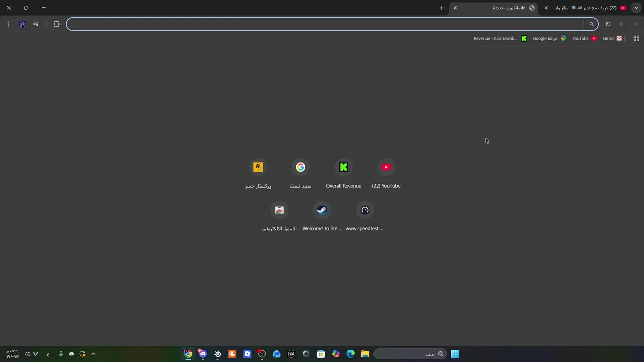The height and width of the screenshot is (362, 644).
Task: Focus the address bar field
Action: (332, 24)
